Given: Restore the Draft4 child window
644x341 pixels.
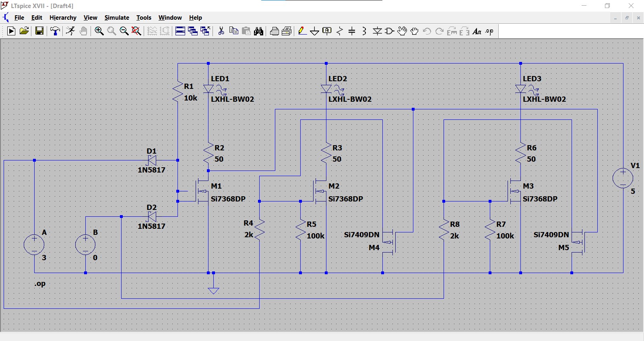Looking at the screenshot, I should (x=627, y=18).
